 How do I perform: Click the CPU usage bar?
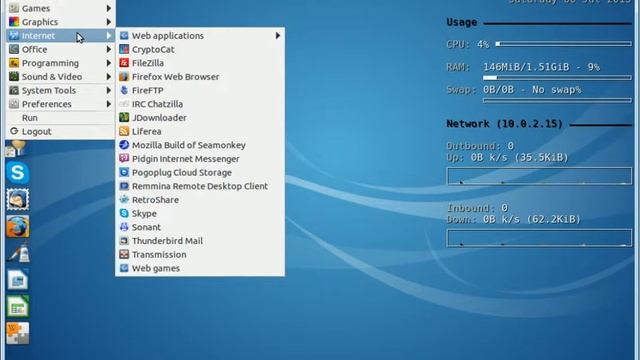tap(564, 44)
